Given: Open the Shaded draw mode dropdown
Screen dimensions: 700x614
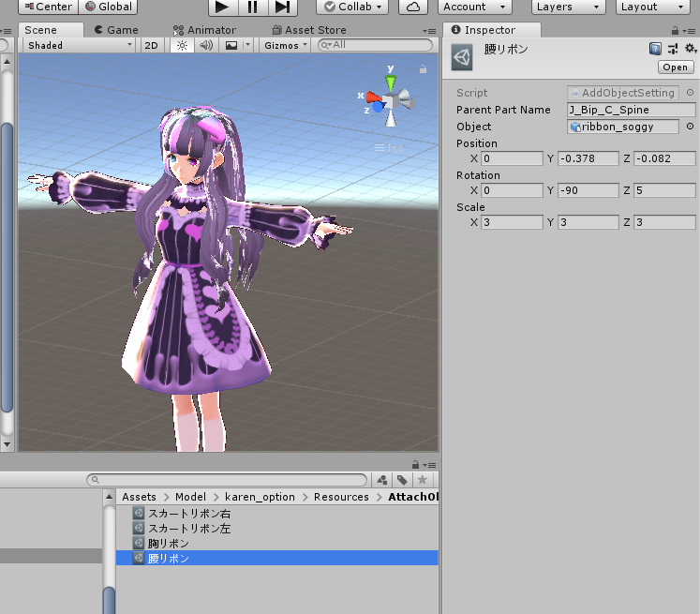Looking at the screenshot, I should (79, 45).
